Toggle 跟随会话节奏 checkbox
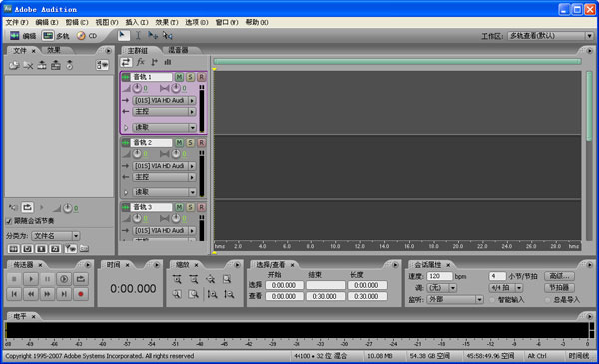599x364 pixels. 9,221
